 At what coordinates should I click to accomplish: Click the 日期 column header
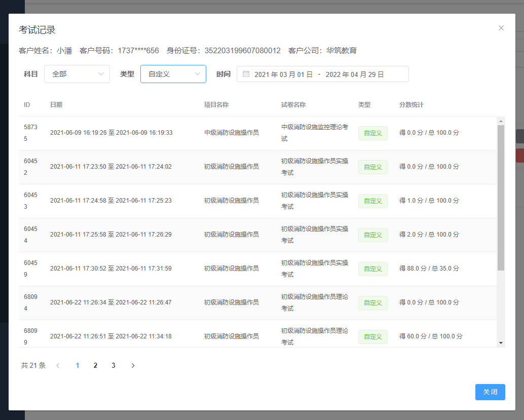tap(56, 105)
